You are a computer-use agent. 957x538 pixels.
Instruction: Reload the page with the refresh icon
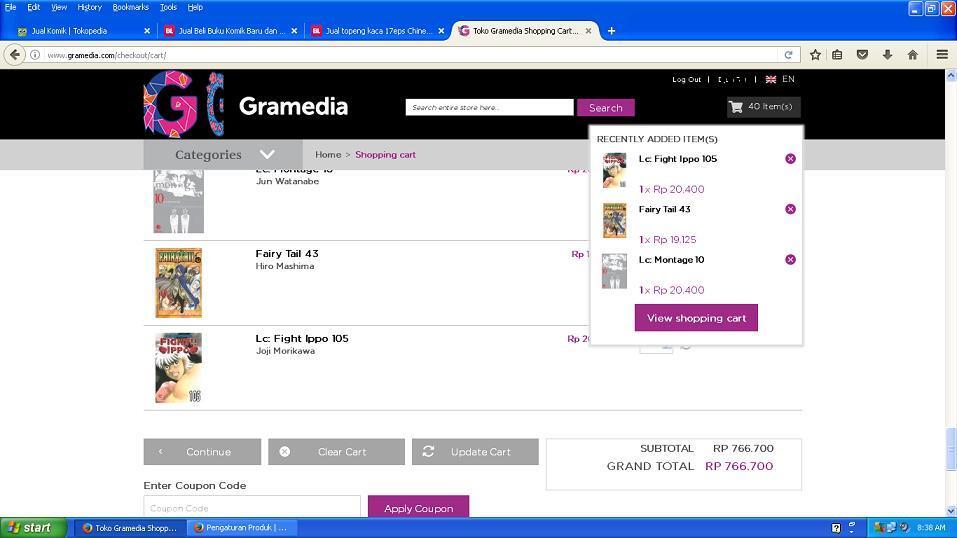788,55
